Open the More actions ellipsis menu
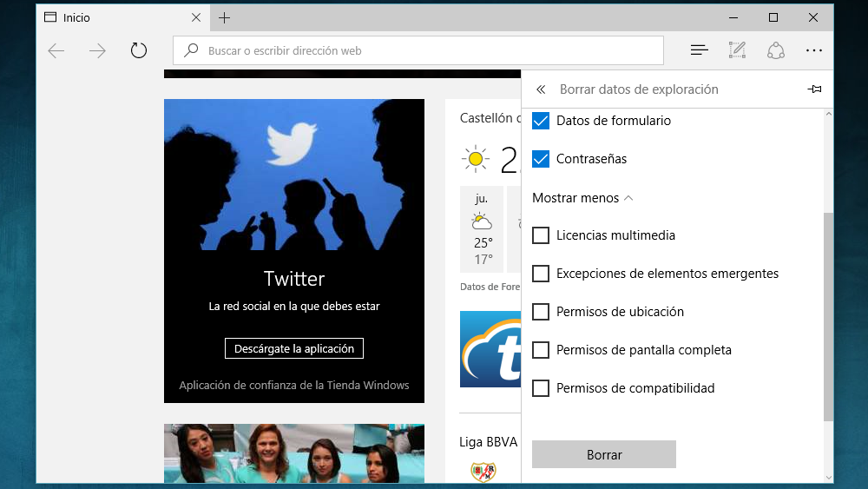Image resolution: width=868 pixels, height=489 pixels. click(814, 50)
